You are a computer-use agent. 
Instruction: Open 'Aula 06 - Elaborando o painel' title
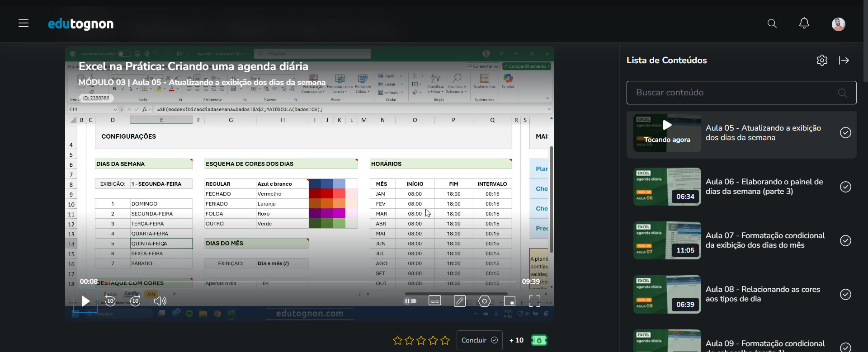pos(764,187)
